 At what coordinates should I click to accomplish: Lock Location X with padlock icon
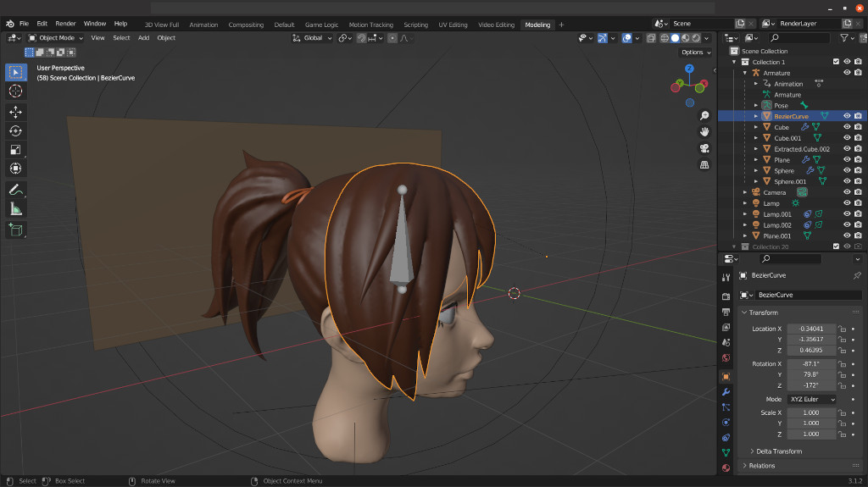point(842,329)
